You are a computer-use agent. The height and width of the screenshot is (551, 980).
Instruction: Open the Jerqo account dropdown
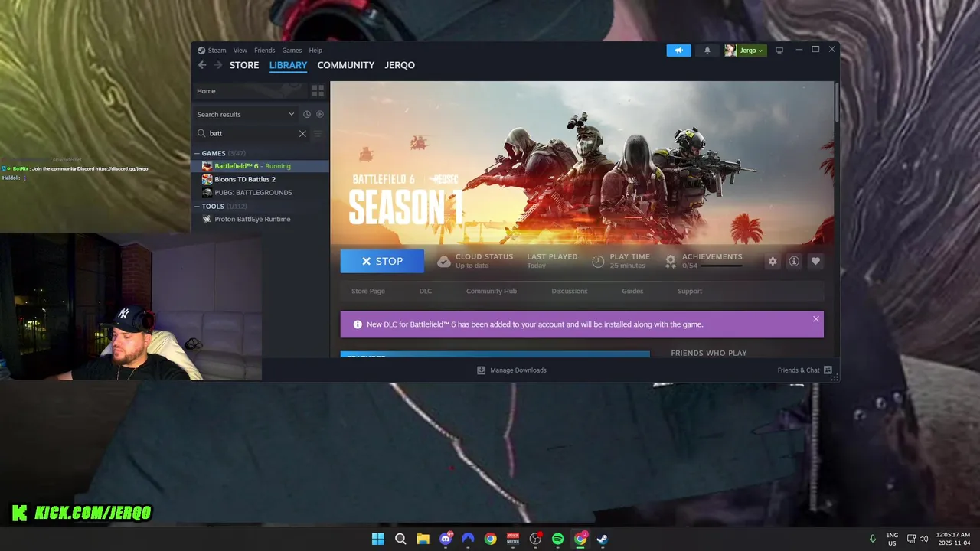(745, 51)
